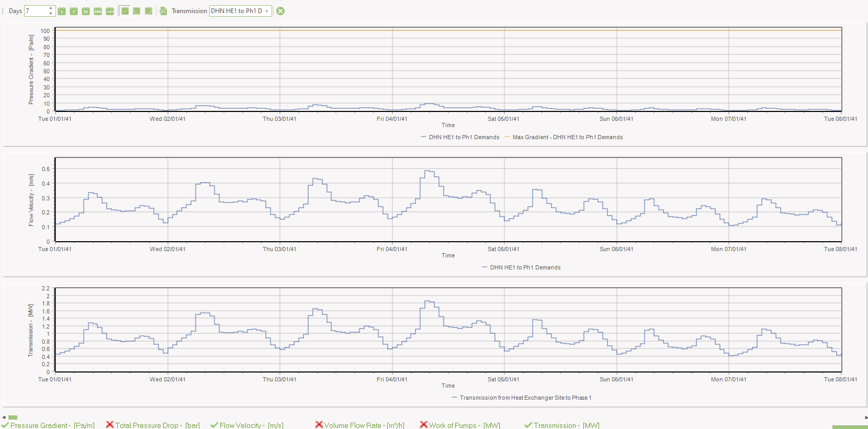868x429 pixels.
Task: Toggle Transmission from Heat Exchanger Site legend entry
Action: 522,398
